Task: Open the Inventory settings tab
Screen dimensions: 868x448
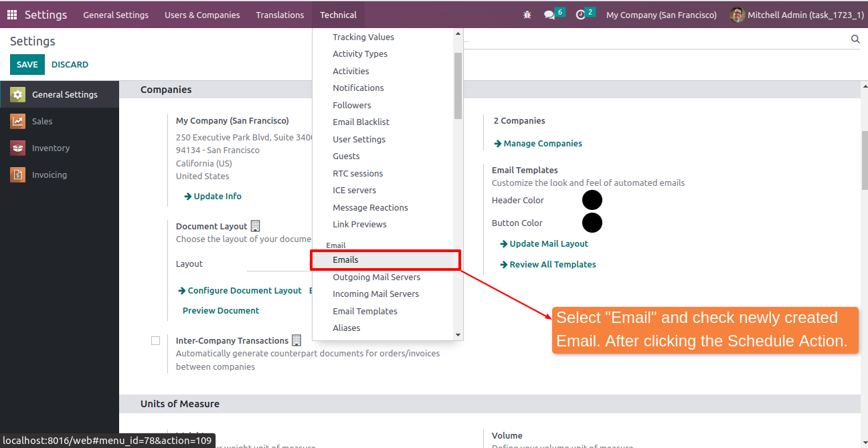Action: pyautogui.click(x=60, y=148)
